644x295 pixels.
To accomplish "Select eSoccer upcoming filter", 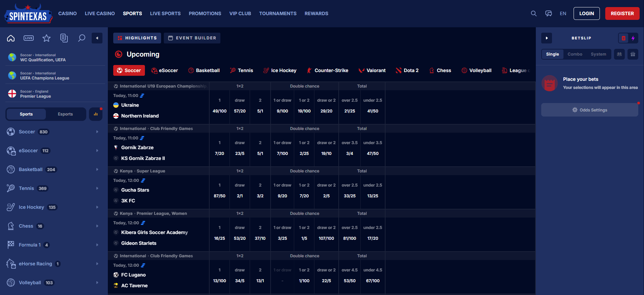I will [164, 70].
